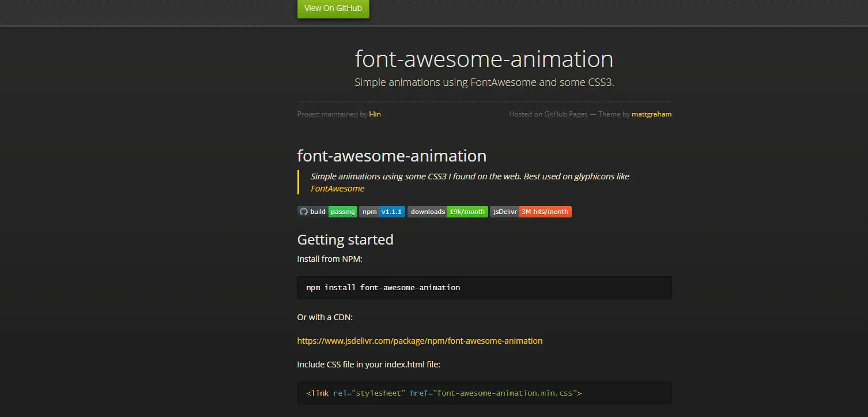Click the View On GitHub button

point(333,9)
